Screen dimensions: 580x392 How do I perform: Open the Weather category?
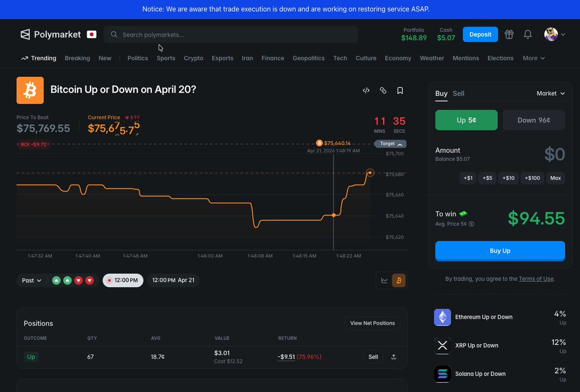click(432, 58)
